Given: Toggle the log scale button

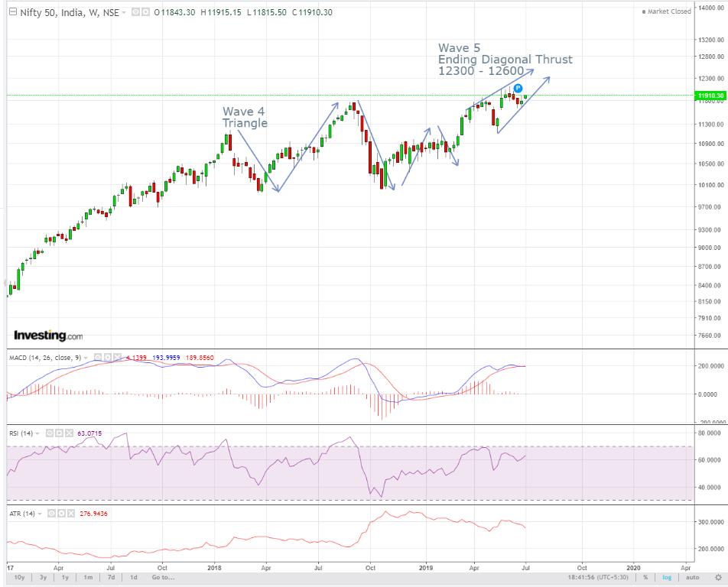Looking at the screenshot, I should (x=667, y=577).
